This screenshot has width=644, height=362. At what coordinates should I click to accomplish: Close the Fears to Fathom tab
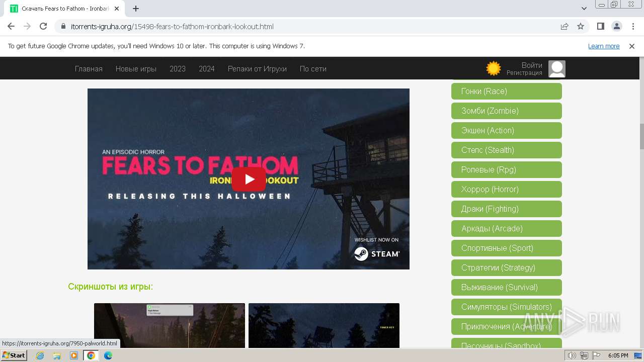(x=117, y=9)
